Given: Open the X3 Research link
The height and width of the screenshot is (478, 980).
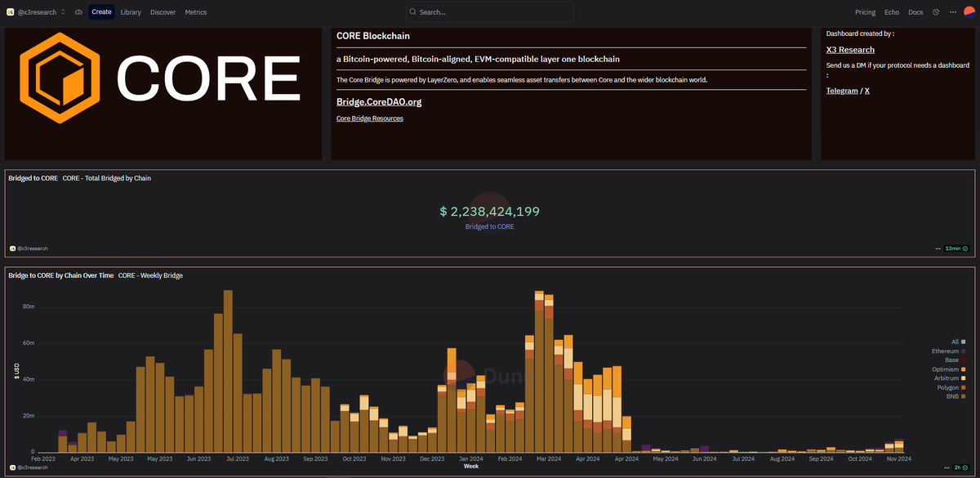Looking at the screenshot, I should [x=850, y=50].
